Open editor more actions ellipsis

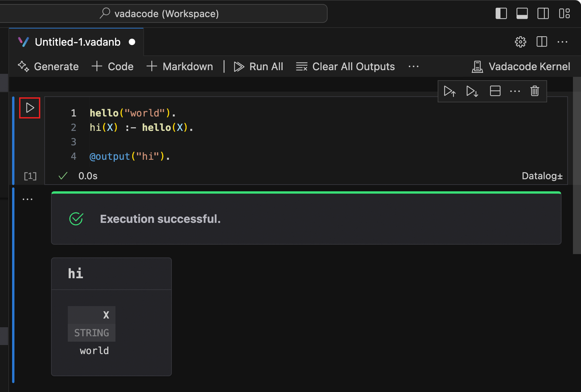point(562,42)
